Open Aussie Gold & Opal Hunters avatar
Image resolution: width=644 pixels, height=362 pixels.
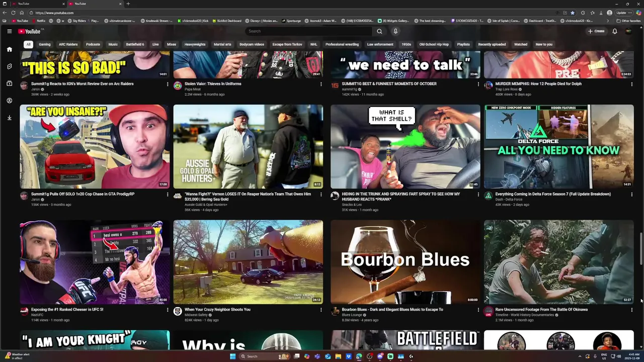(178, 196)
